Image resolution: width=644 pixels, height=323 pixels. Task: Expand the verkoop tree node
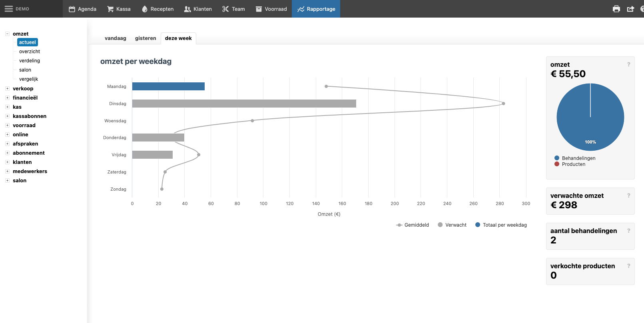pyautogui.click(x=7, y=89)
